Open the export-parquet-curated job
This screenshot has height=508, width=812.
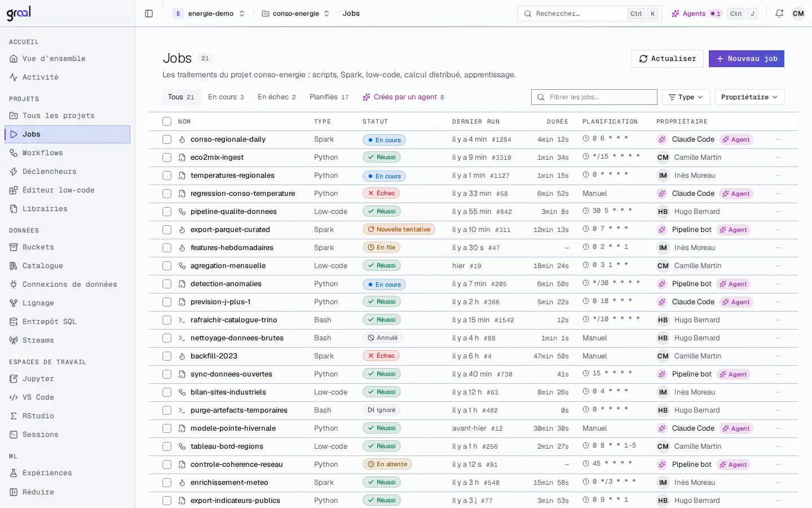230,230
